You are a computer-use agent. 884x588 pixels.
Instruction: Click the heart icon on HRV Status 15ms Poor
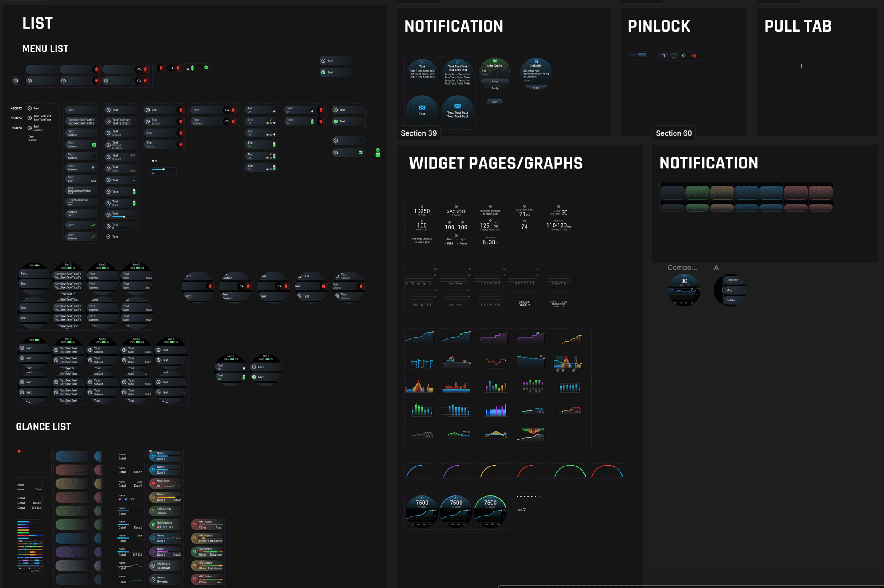[x=194, y=524]
